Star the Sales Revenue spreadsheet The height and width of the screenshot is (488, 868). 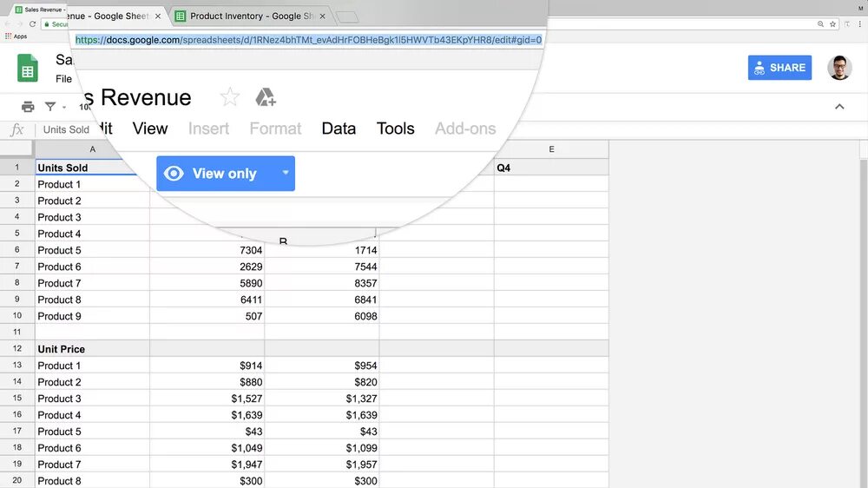point(229,97)
